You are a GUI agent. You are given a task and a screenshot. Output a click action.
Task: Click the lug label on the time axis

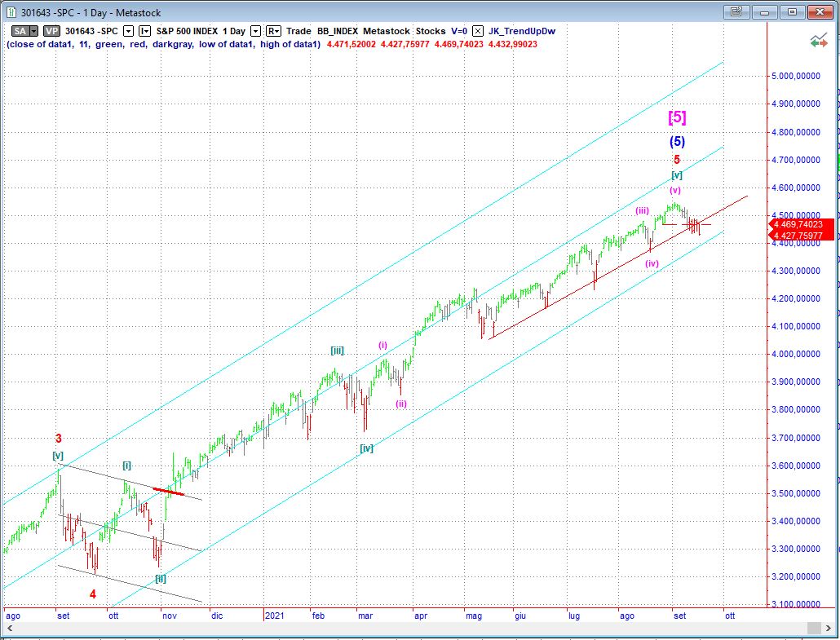574,616
